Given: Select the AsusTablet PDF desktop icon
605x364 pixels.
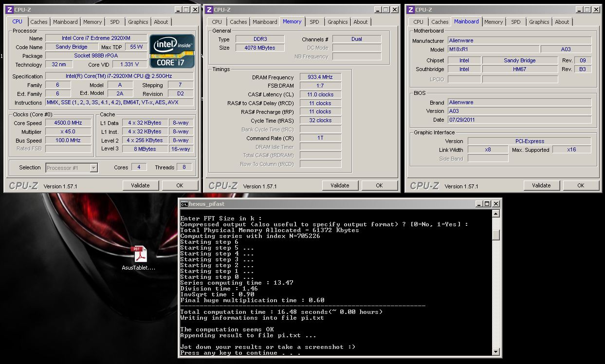Looking at the screenshot, I should coord(139,258).
